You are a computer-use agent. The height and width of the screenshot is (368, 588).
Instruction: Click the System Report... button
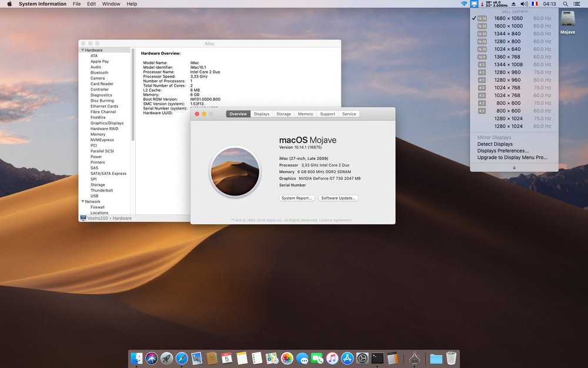(x=296, y=198)
